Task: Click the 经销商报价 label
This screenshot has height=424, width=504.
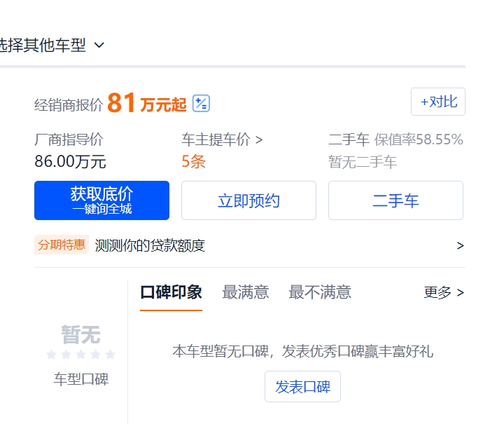Action: pyautogui.click(x=69, y=105)
